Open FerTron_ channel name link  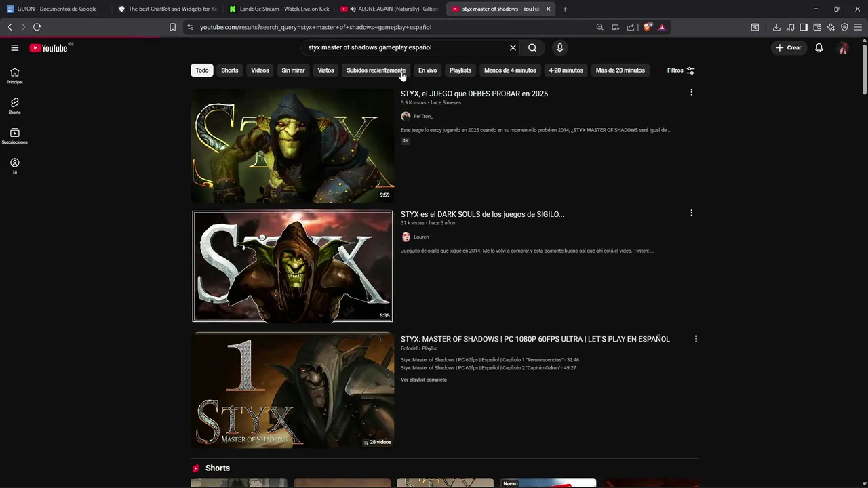pos(423,116)
